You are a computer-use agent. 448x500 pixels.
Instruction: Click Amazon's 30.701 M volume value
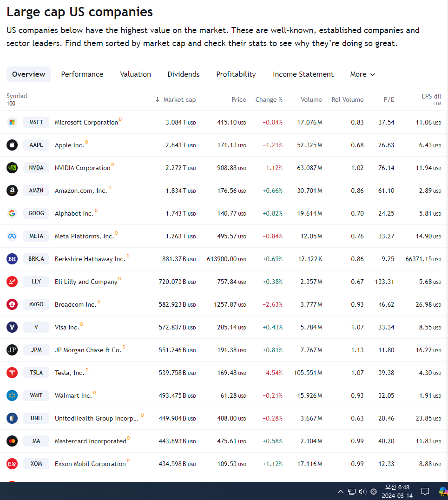tap(310, 191)
